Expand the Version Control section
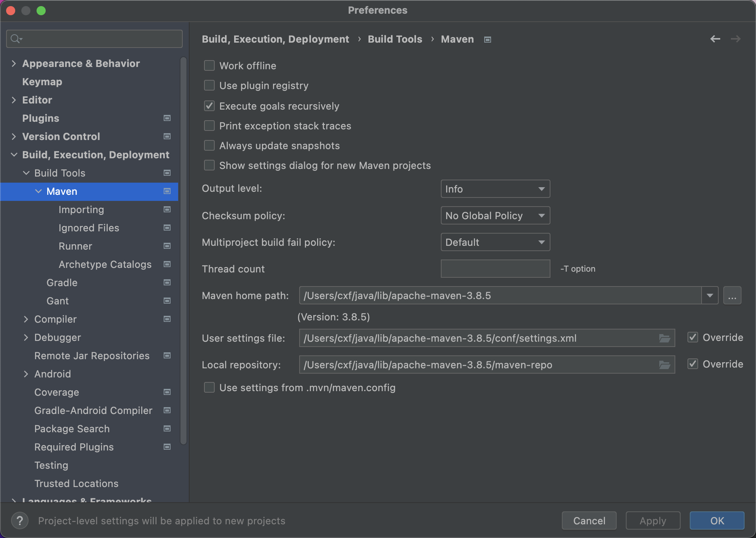The height and width of the screenshot is (538, 756). [14, 136]
